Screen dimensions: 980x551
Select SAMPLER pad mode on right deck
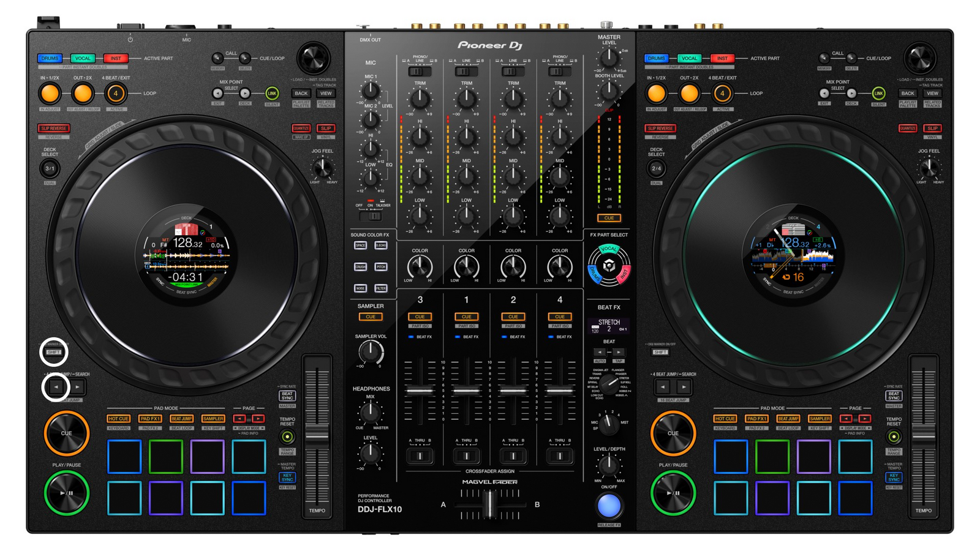click(820, 419)
